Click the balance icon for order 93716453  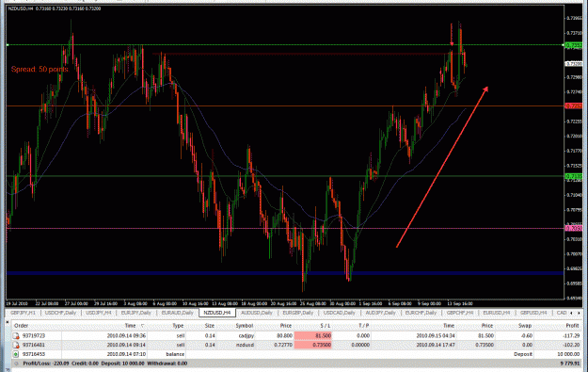(x=16, y=354)
